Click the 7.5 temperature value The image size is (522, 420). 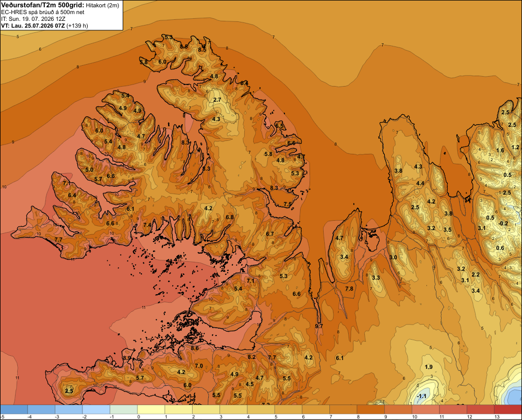288,205
